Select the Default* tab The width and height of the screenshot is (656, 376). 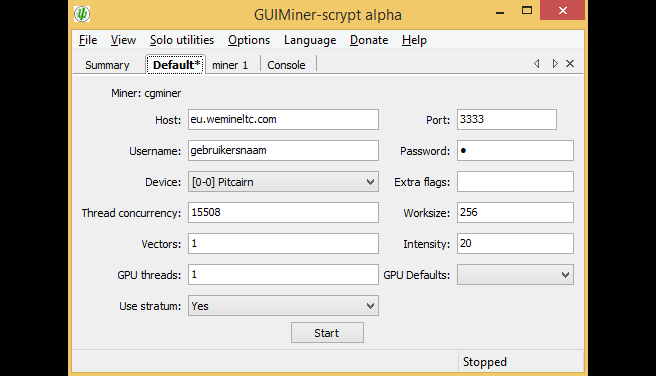click(176, 65)
